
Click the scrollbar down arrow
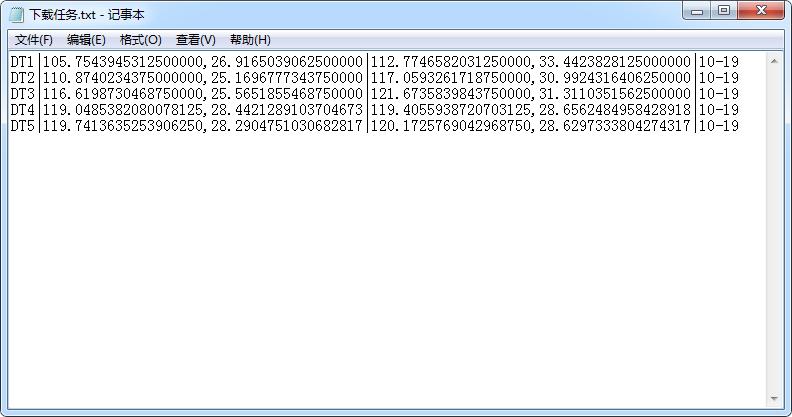[x=774, y=399]
